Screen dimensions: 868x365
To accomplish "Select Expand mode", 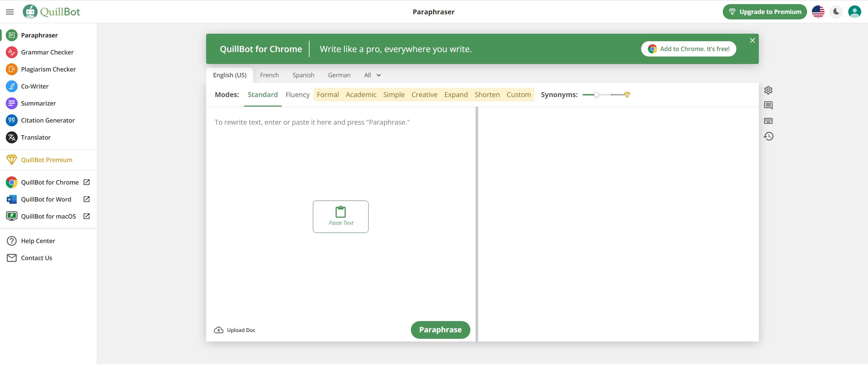I will (x=456, y=95).
